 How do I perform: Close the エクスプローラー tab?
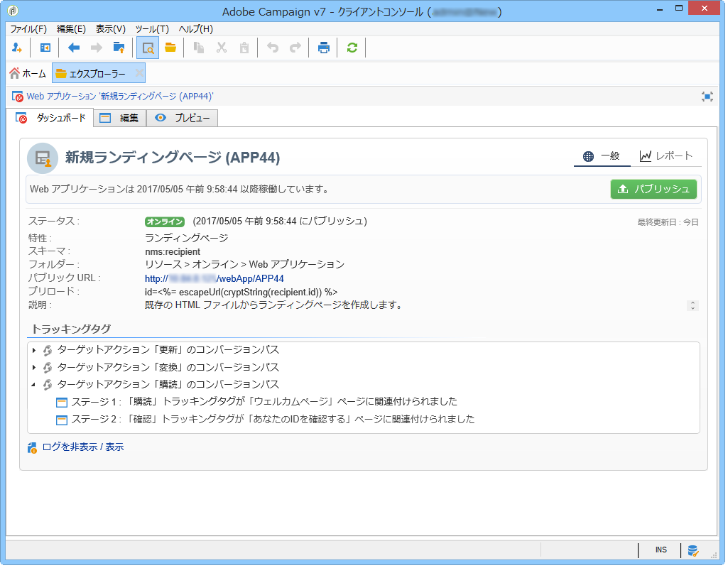pyautogui.click(x=138, y=73)
